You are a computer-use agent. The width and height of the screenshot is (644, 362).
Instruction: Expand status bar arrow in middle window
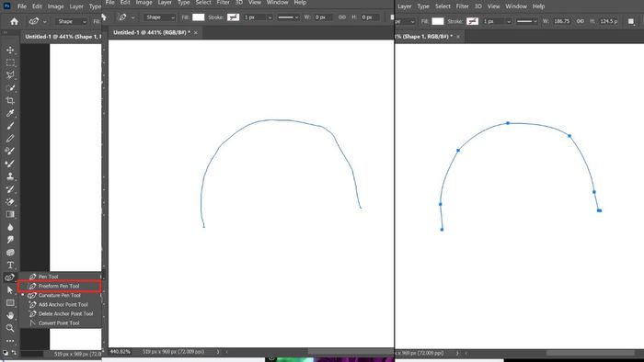click(x=218, y=351)
